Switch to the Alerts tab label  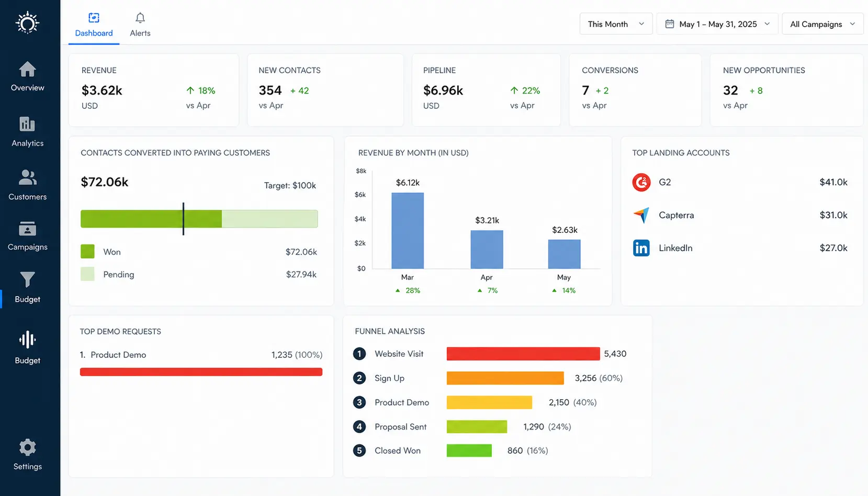click(x=140, y=33)
